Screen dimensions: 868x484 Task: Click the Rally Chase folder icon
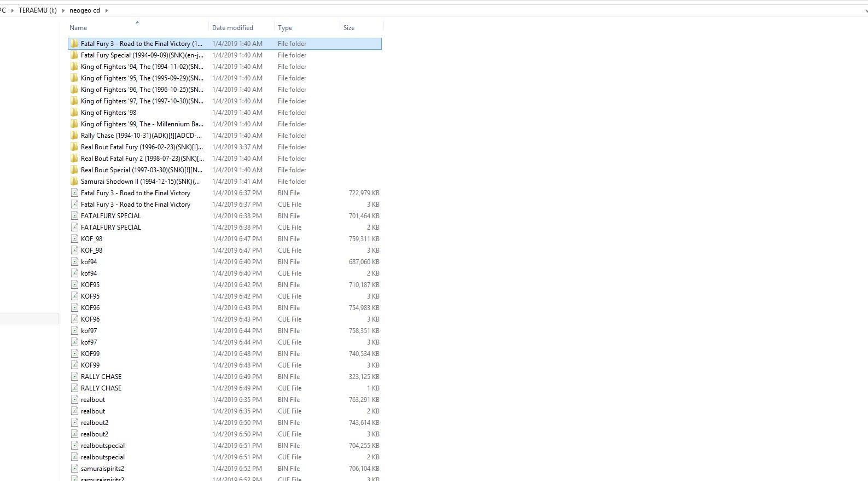[74, 136]
